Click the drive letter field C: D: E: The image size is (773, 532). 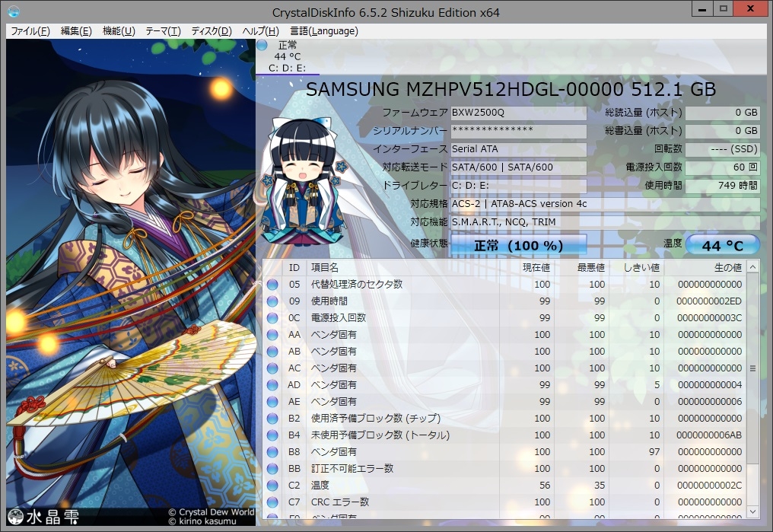[519, 186]
